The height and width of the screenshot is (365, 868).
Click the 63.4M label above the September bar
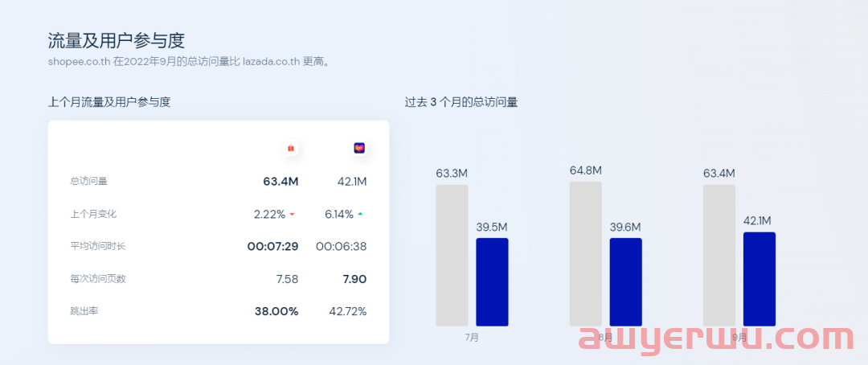pos(719,174)
